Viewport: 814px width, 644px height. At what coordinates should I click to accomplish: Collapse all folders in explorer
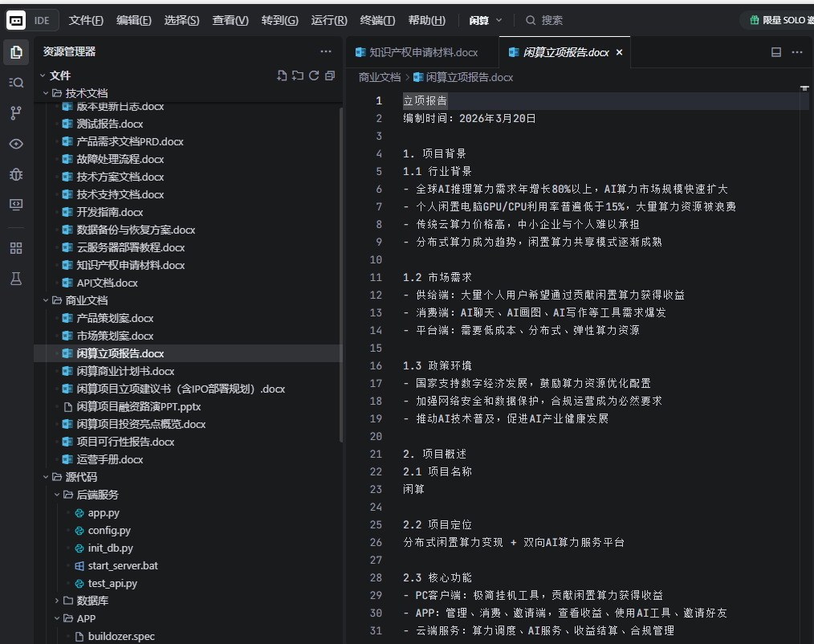click(330, 75)
